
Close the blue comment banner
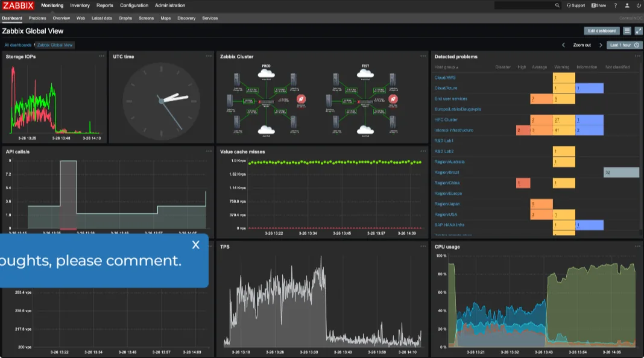point(195,245)
